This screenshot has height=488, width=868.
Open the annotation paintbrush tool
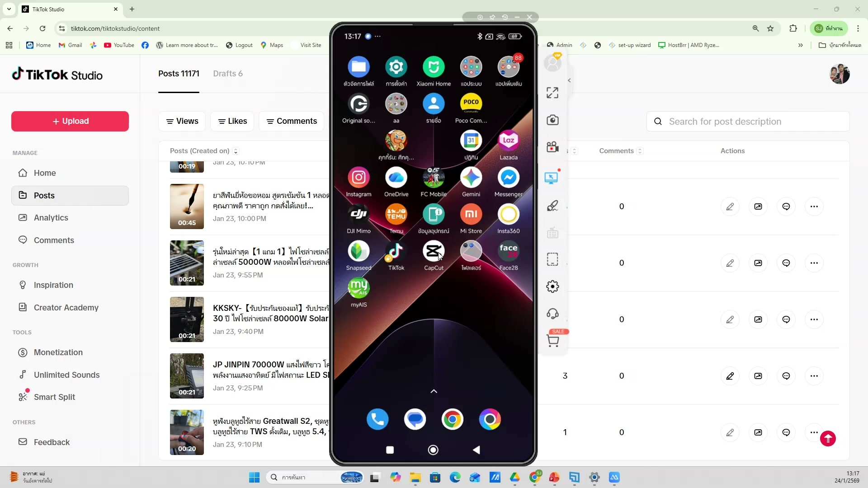pos(552,206)
